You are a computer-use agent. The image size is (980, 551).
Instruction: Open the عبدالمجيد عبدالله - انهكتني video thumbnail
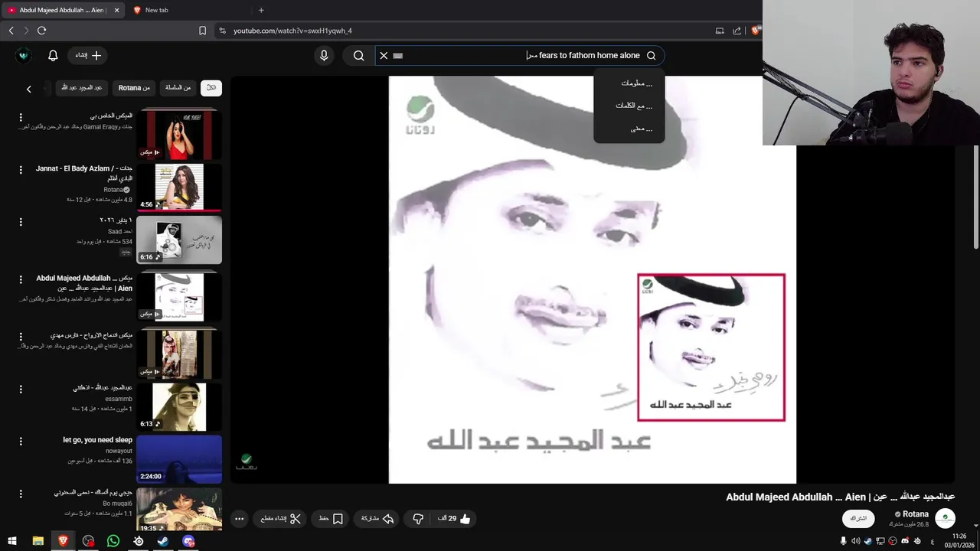point(179,406)
